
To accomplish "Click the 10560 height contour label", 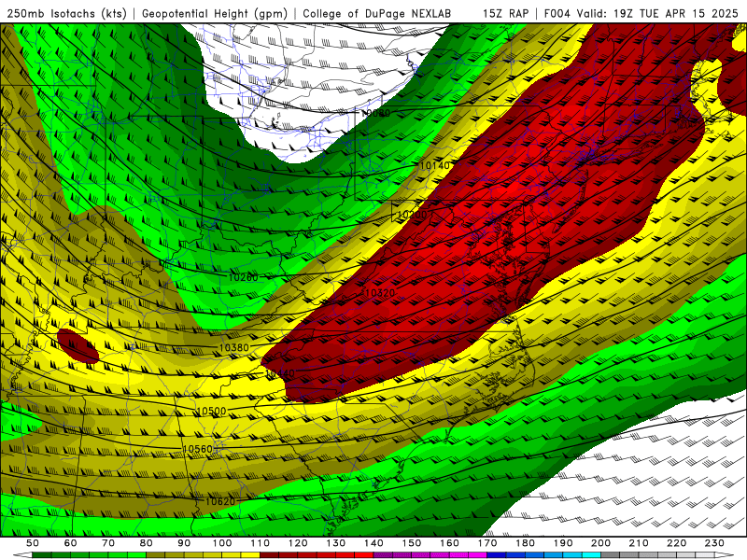I will [x=197, y=449].
